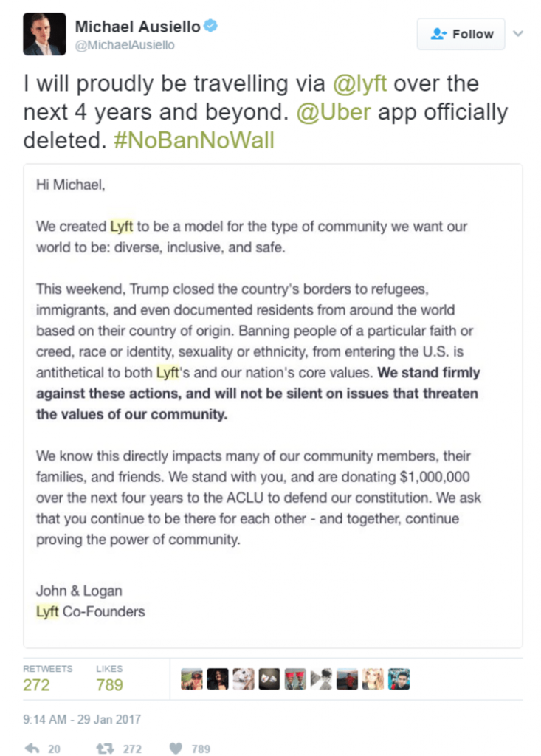Click the blonde-haired liker avatar
Viewport: 541px width, 756px height.
click(x=373, y=679)
